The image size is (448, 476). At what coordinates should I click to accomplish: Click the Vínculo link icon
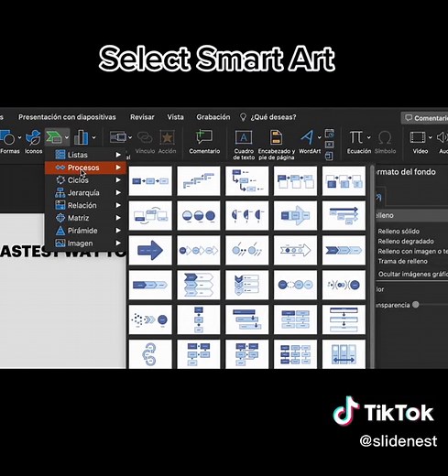pos(145,137)
